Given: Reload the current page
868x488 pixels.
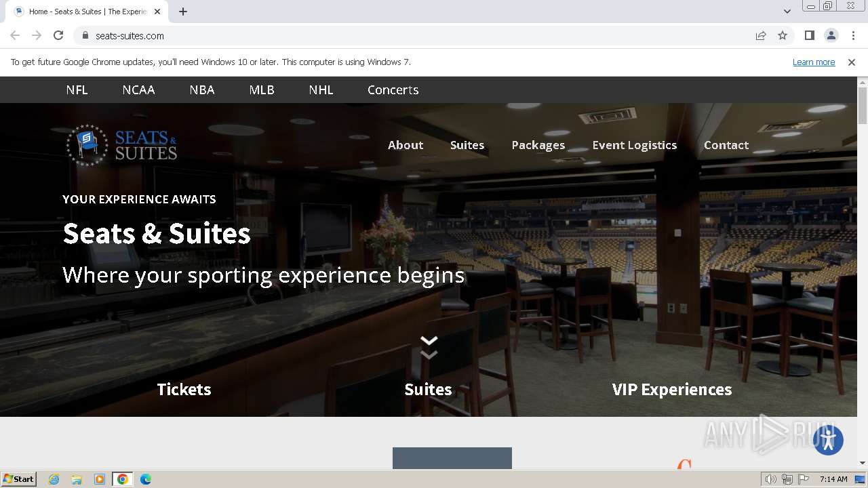Looking at the screenshot, I should point(58,35).
